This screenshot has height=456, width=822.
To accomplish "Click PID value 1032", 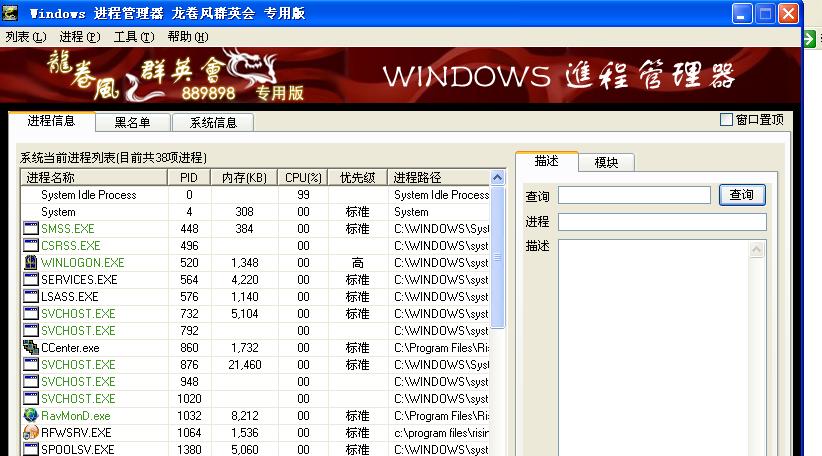I will 189,416.
